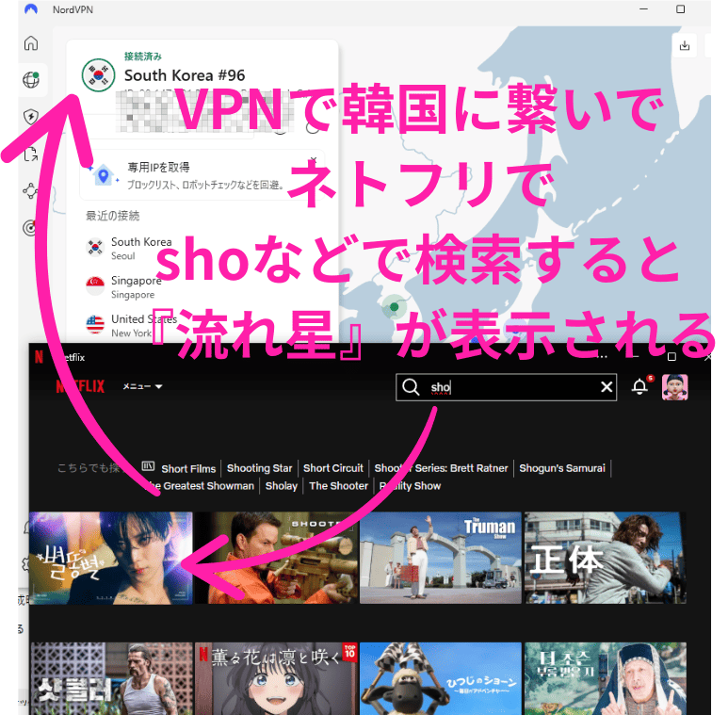728x715 pixels.
Task: Open the target icon in NordVPN sidebar
Action: pyautogui.click(x=30, y=228)
